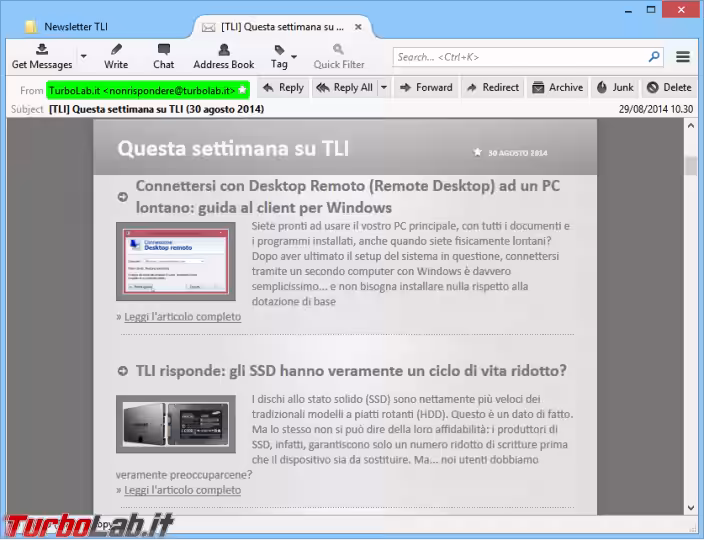Click the arrow bullet before TLI risponde
Image resolution: width=704 pixels, height=540 pixels.
123,371
